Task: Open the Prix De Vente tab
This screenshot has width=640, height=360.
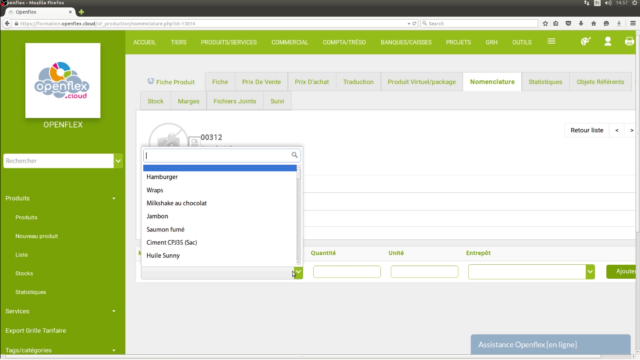Action: pos(261,82)
